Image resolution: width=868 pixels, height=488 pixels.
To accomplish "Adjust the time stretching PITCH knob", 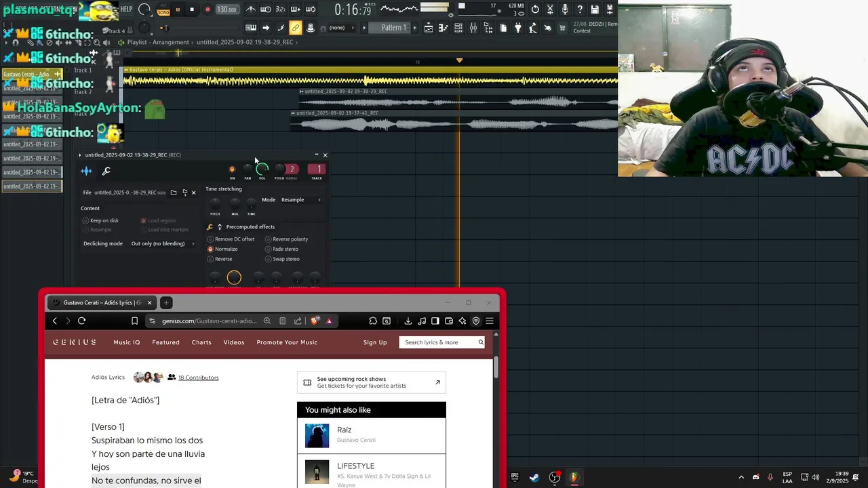I will (x=215, y=202).
